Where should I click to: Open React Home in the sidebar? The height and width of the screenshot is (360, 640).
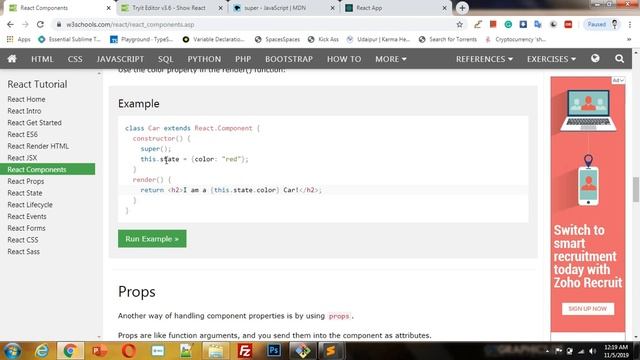click(26, 99)
